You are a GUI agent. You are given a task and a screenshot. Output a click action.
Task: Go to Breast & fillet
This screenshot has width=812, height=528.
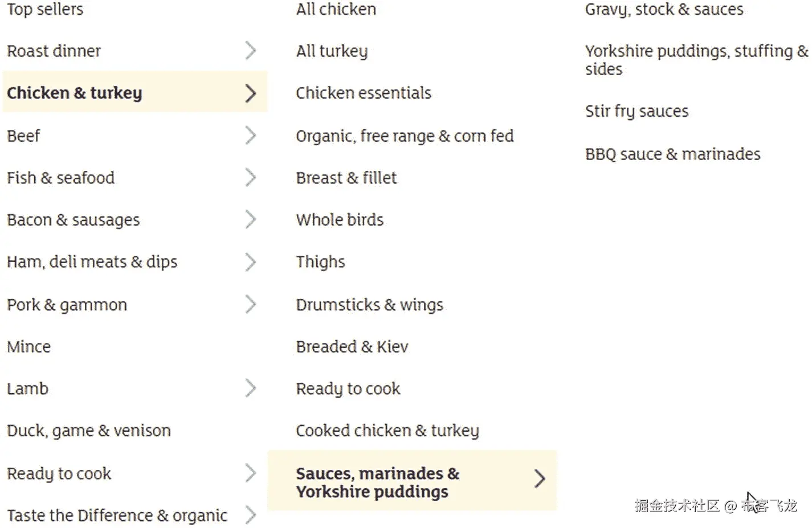[x=346, y=178]
